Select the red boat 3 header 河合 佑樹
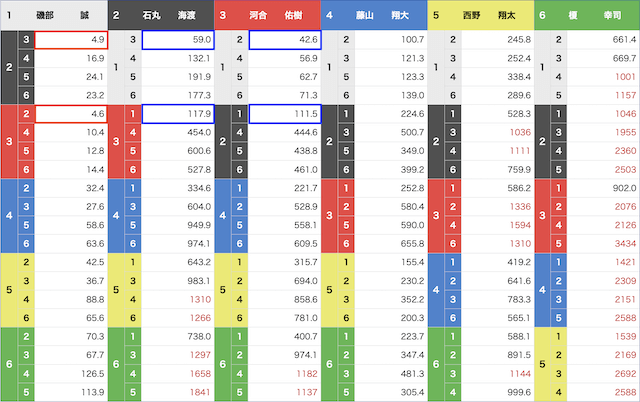This screenshot has width=640, height=402. [267, 16]
